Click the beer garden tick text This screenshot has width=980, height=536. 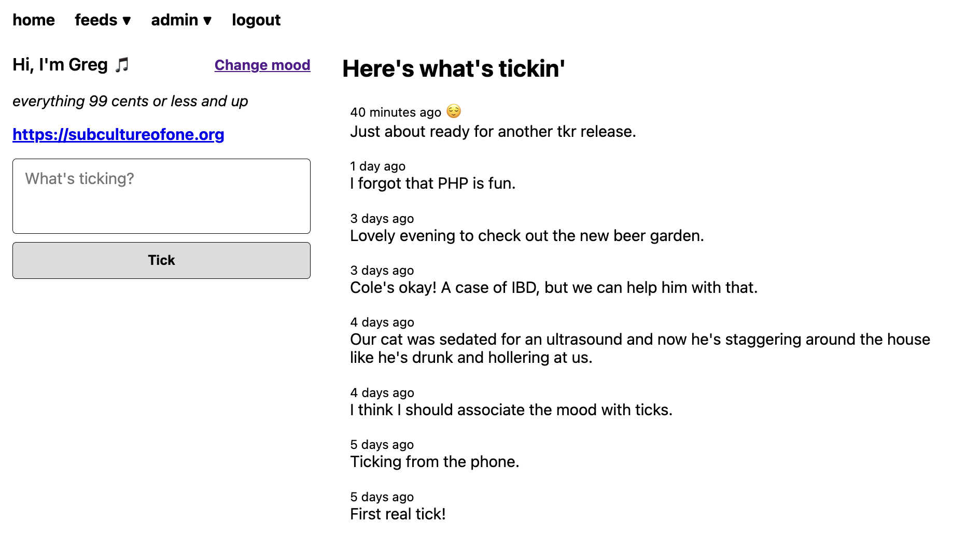click(x=527, y=236)
